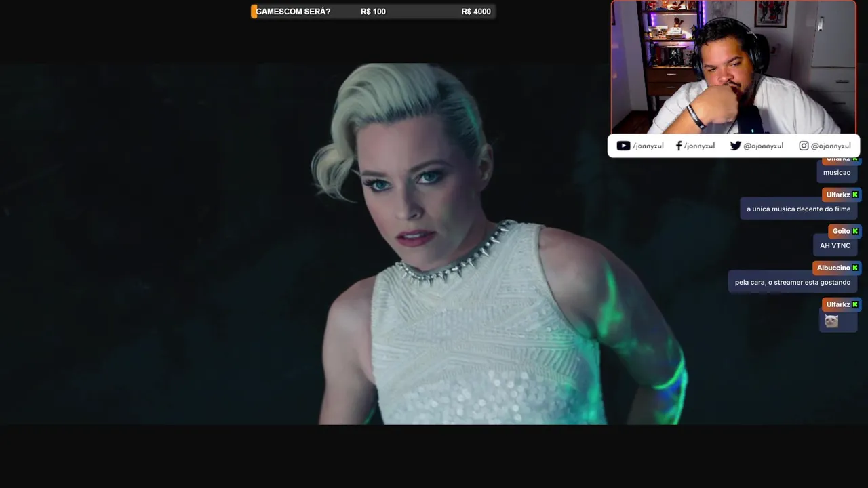Viewport: 868px width, 488px height.
Task: Click the streamer webcam feed
Action: click(733, 67)
